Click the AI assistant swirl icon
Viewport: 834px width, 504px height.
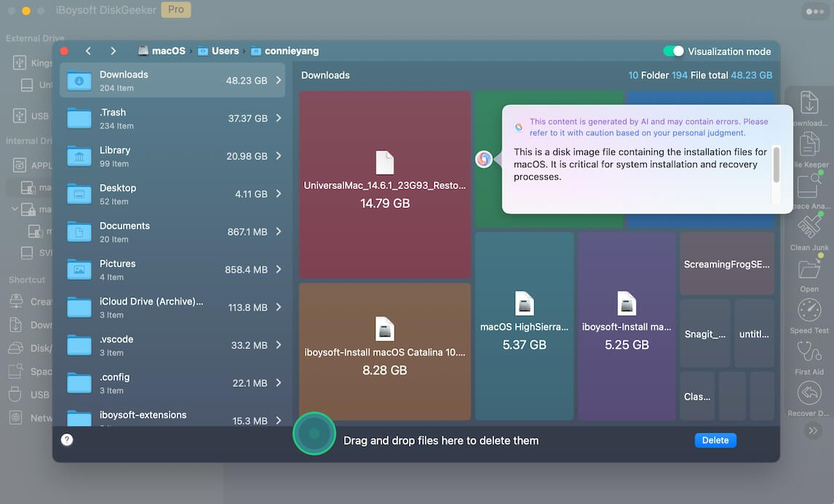484,159
